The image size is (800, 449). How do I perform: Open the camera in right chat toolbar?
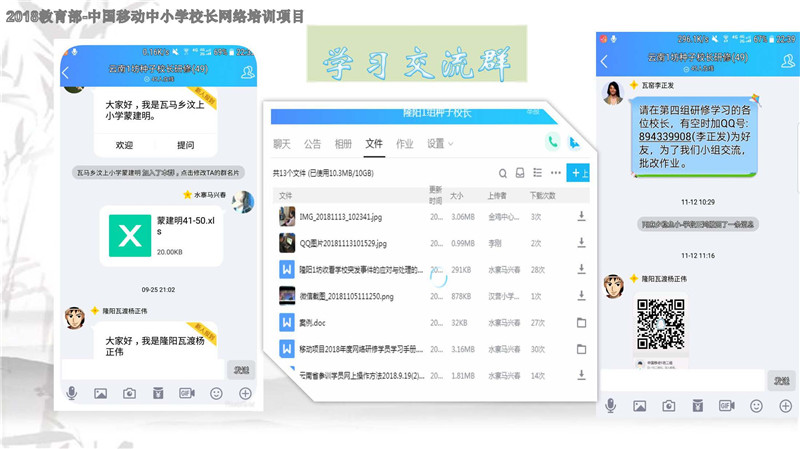[x=670, y=405]
